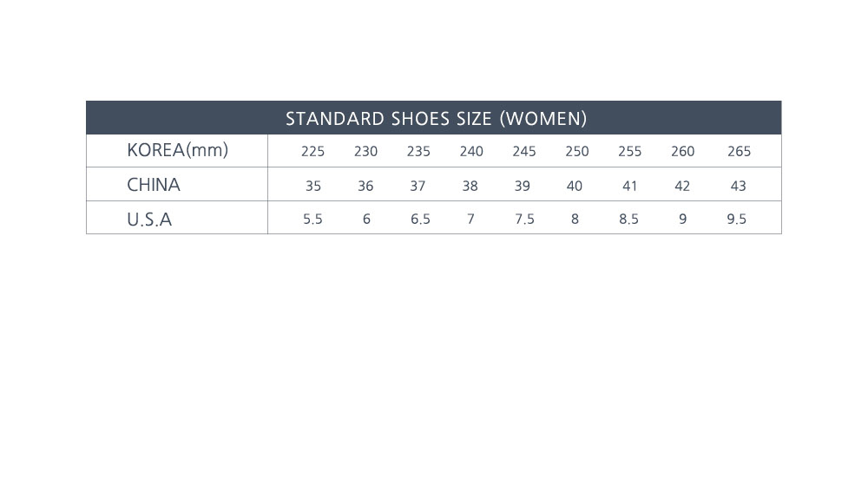Image resolution: width=868 pixels, height=479 pixels.
Task: Click Korea size 255
Action: pyautogui.click(x=629, y=151)
